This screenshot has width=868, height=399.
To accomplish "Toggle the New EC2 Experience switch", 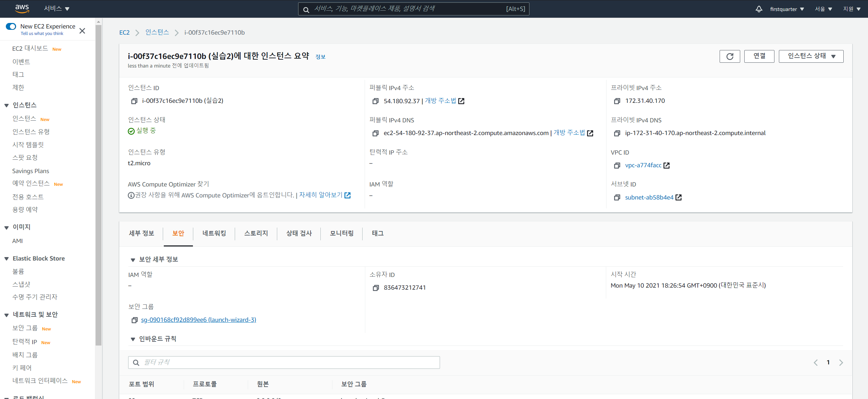I will coord(11,26).
